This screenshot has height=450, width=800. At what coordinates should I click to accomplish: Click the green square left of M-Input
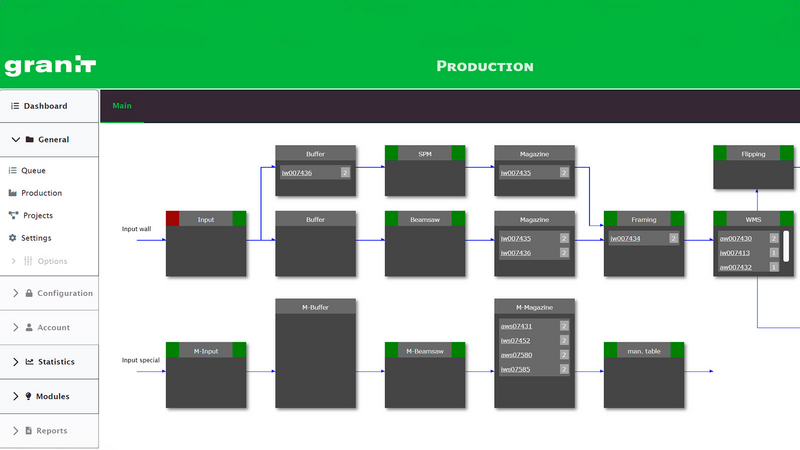click(172, 350)
